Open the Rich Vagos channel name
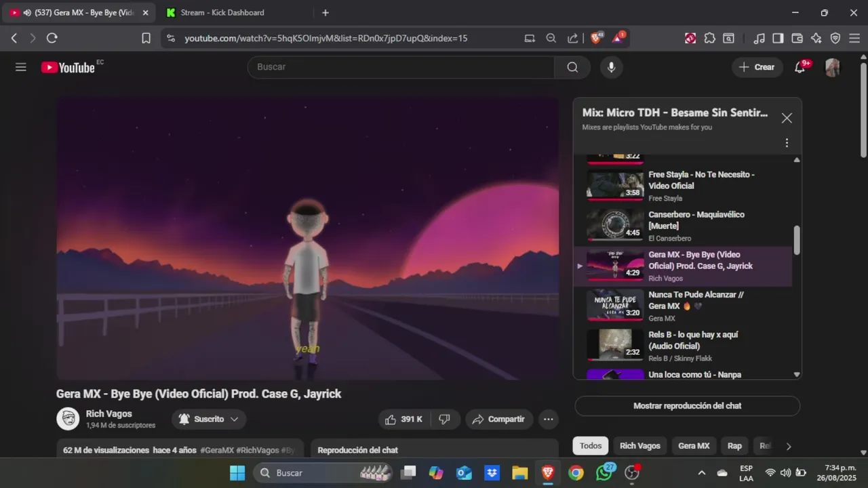This screenshot has width=868, height=488. click(109, 414)
